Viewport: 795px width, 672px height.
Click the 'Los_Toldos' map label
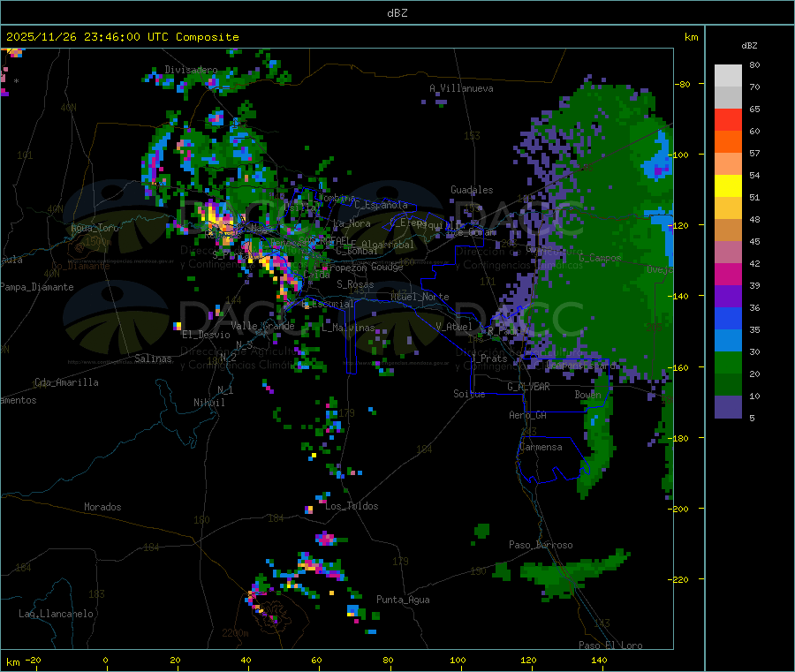[x=352, y=506]
